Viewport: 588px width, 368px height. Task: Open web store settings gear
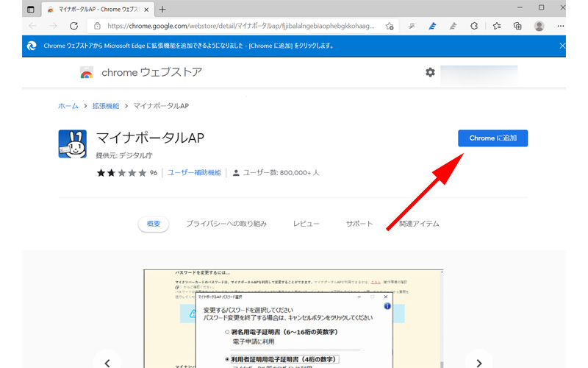pos(430,72)
